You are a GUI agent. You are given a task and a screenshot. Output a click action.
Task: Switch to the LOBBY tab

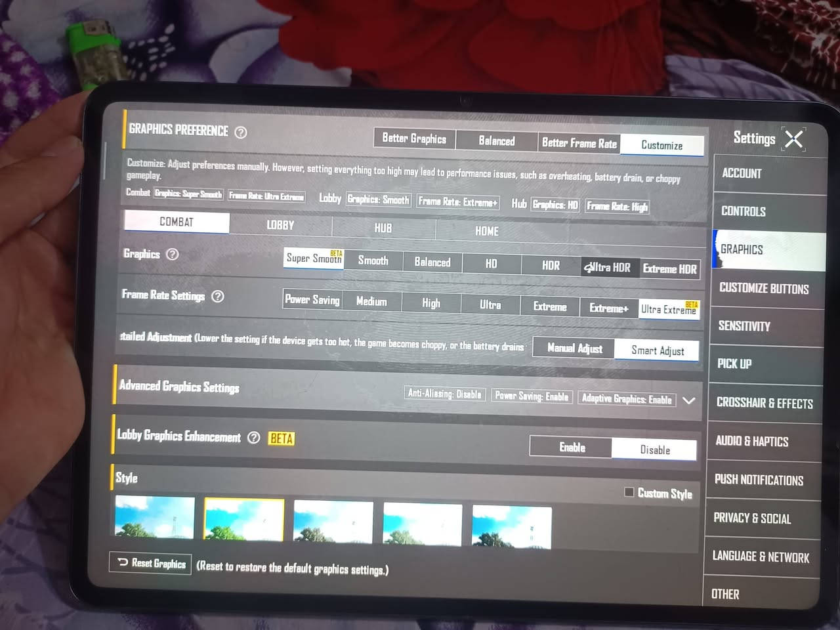pyautogui.click(x=280, y=225)
